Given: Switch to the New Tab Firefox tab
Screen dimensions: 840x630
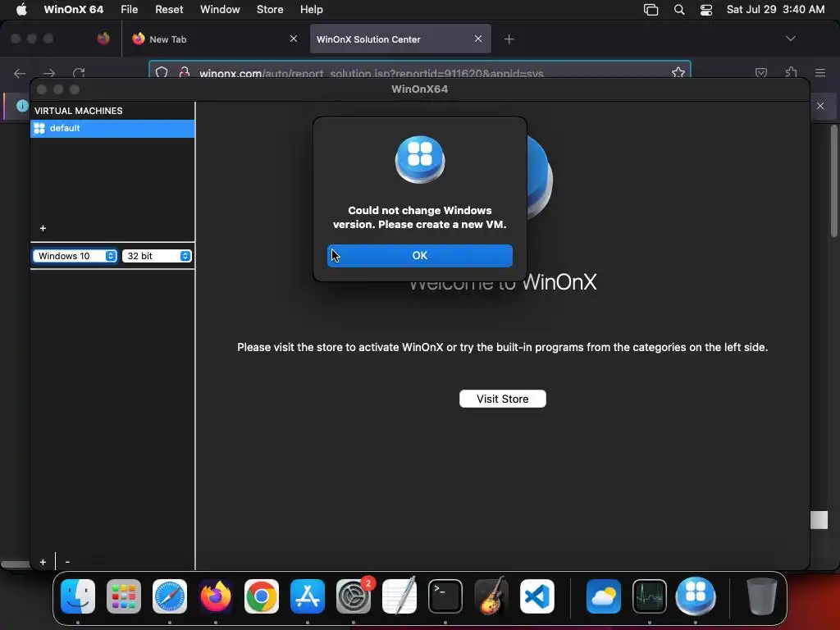Looking at the screenshot, I should (x=212, y=39).
